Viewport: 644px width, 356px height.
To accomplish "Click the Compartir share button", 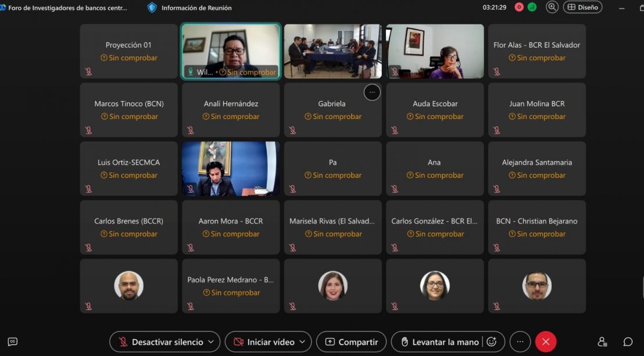I will click(351, 341).
